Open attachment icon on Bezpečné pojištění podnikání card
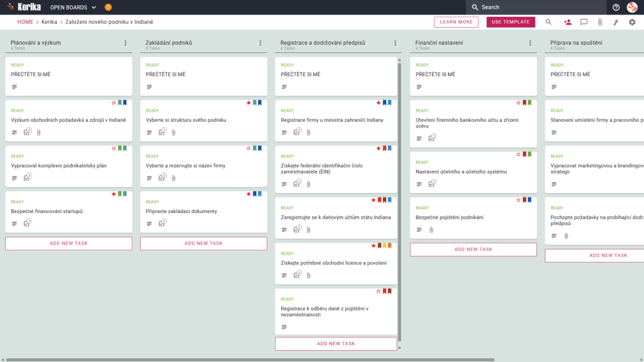The height and width of the screenshot is (362, 644). pos(431,230)
